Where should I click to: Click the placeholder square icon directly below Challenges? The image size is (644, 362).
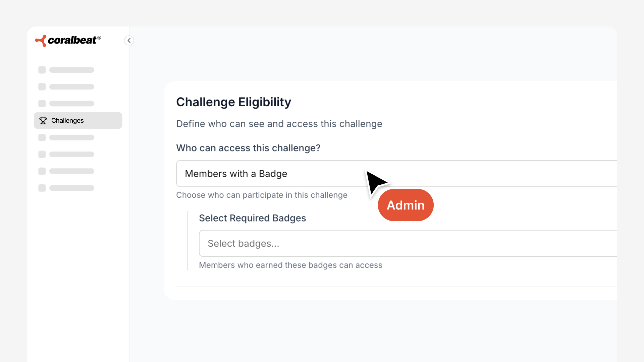click(42, 137)
